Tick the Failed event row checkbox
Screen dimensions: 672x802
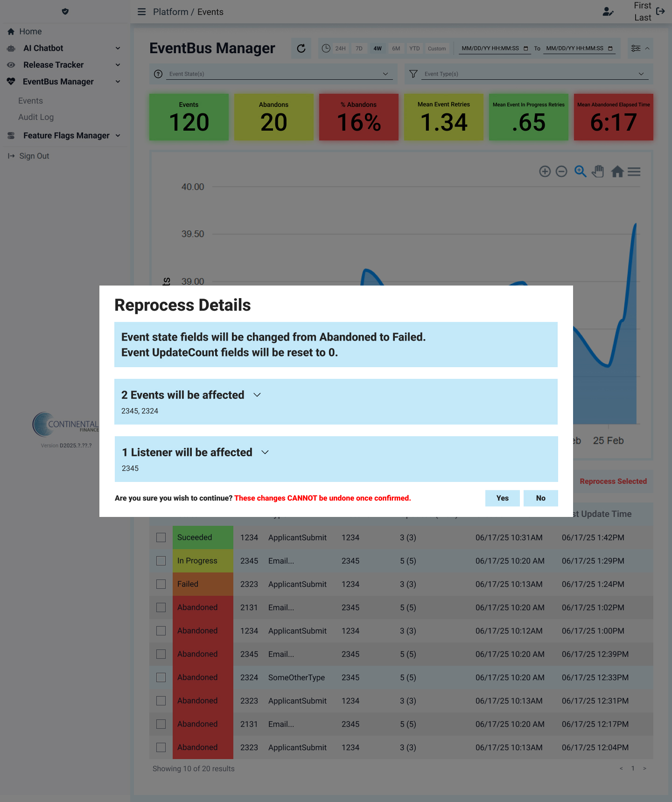click(x=161, y=584)
